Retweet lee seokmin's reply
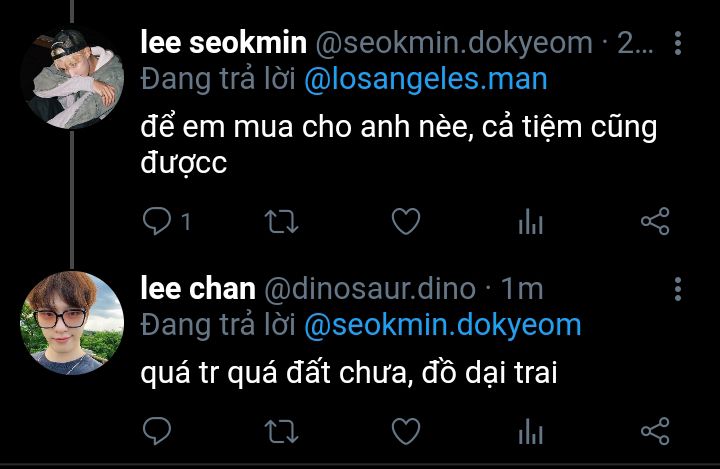The height and width of the screenshot is (469, 720). pos(281,221)
